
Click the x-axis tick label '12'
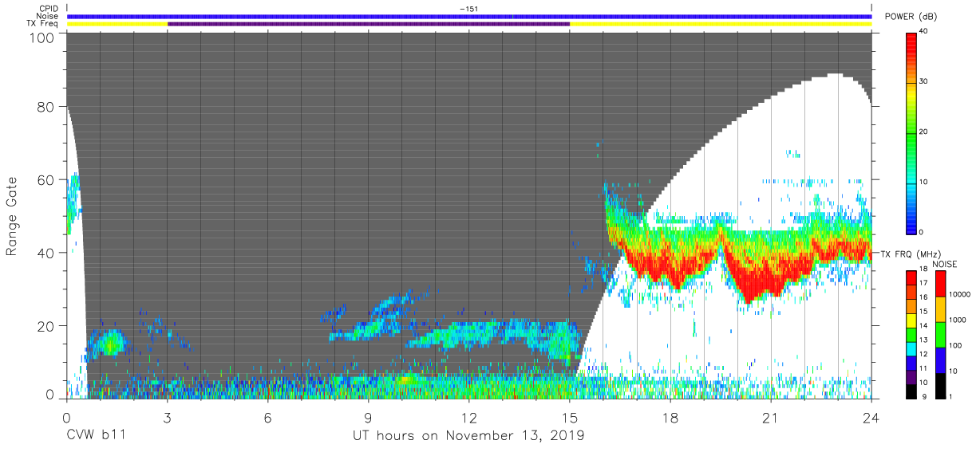pyautogui.click(x=469, y=417)
